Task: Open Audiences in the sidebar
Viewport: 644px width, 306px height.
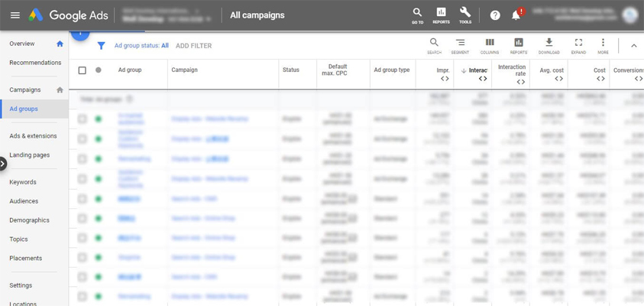Action: click(x=24, y=201)
